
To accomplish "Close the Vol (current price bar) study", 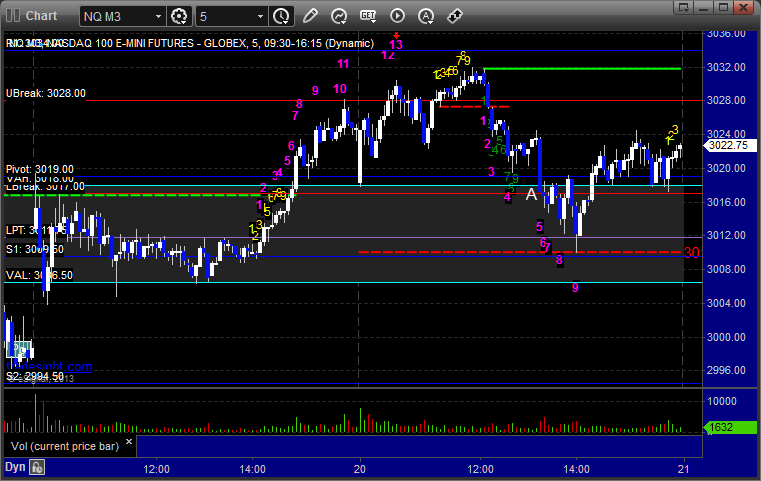I will [129, 442].
